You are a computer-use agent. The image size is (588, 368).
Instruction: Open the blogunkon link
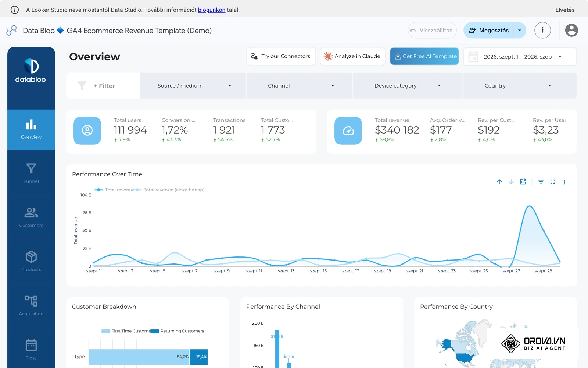click(x=212, y=10)
